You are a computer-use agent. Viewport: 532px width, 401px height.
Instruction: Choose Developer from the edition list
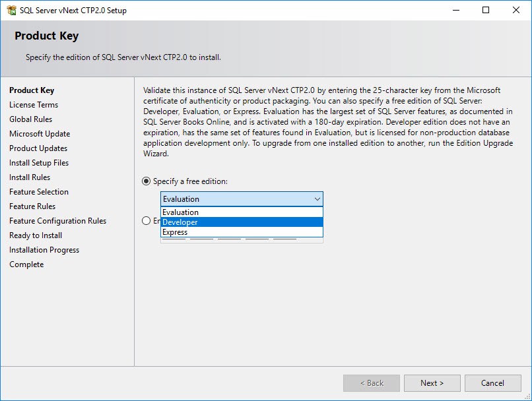coord(242,222)
